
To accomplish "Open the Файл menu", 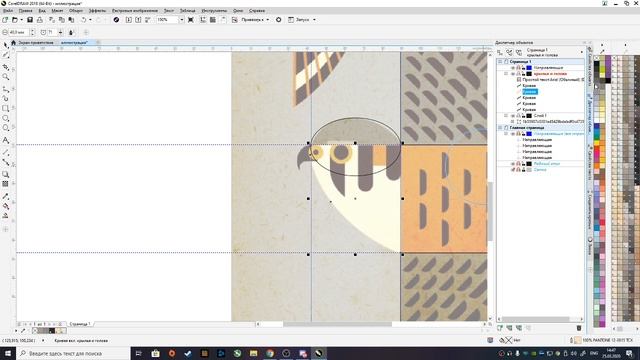I will pyautogui.click(x=8, y=11).
